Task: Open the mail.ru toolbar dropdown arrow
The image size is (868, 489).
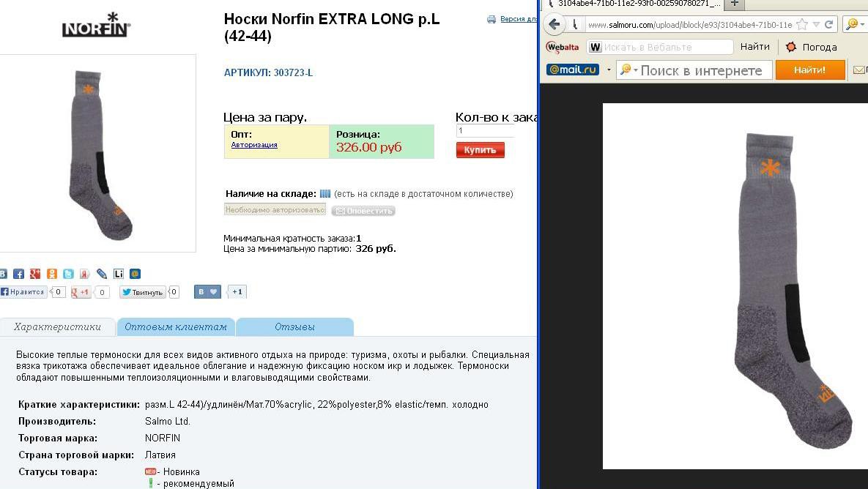Action: [609, 70]
